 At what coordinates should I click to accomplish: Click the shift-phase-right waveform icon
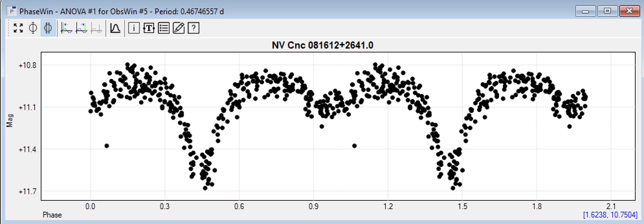point(82,28)
